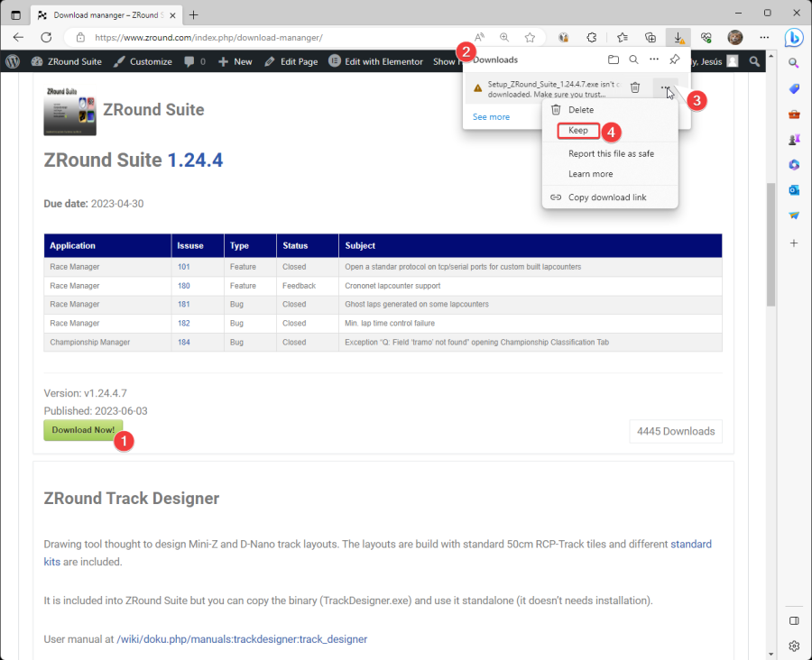
Task: Open the sidebar tools briefcase icon
Action: (794, 114)
